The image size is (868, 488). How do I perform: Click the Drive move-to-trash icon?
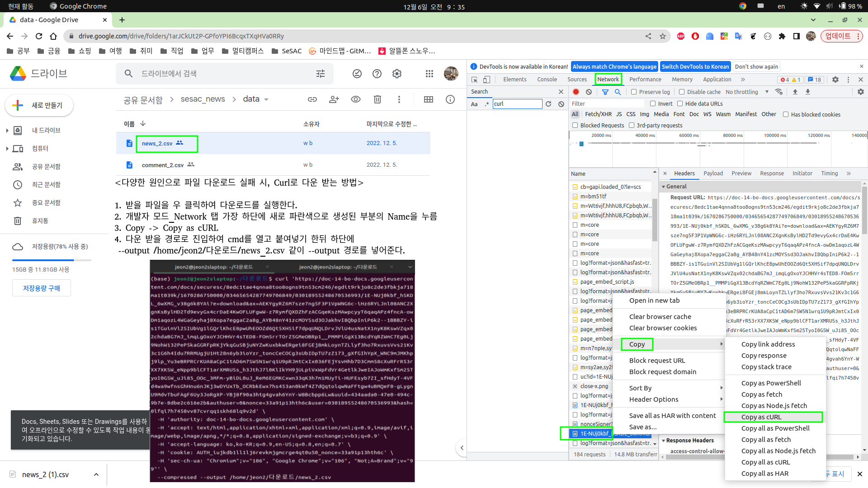[377, 99]
